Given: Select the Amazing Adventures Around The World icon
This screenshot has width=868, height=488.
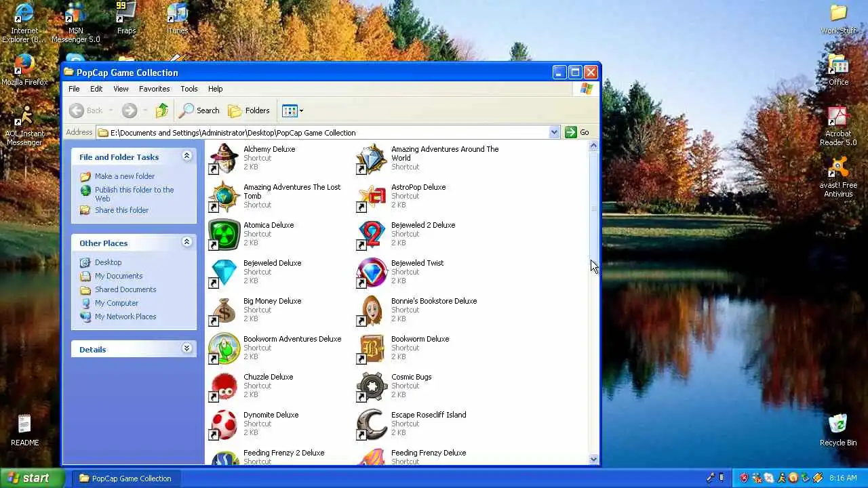Looking at the screenshot, I should coord(372,159).
